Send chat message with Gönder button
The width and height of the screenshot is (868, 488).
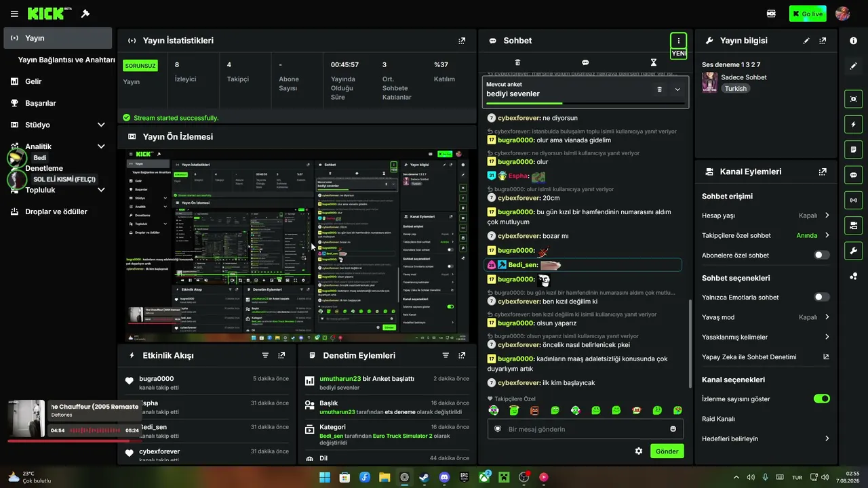[x=667, y=451]
